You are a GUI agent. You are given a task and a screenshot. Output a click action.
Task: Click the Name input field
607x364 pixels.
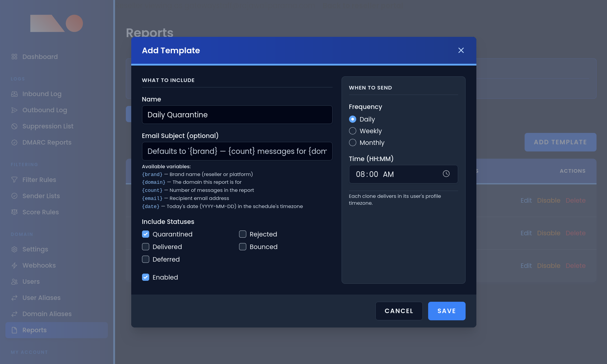[237, 115]
